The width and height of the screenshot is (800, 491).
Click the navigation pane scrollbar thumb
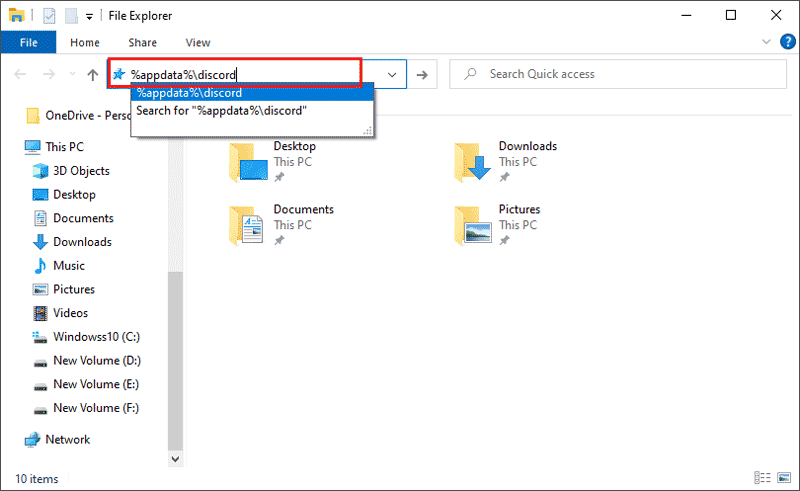pos(176,361)
